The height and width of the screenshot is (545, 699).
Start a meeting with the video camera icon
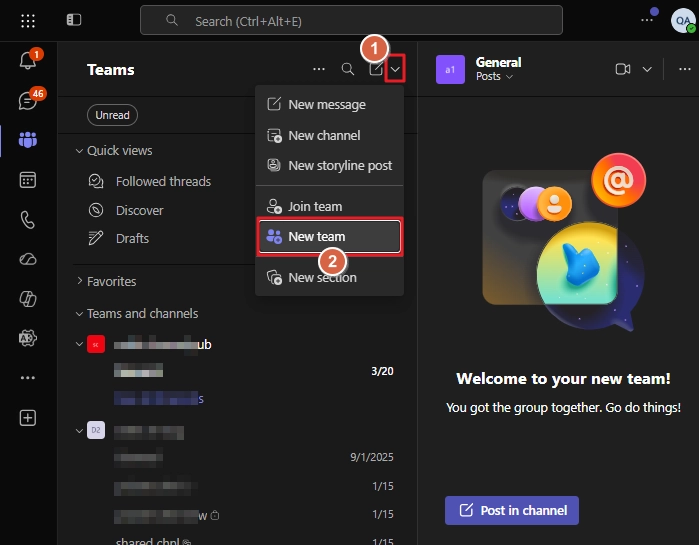(x=623, y=69)
